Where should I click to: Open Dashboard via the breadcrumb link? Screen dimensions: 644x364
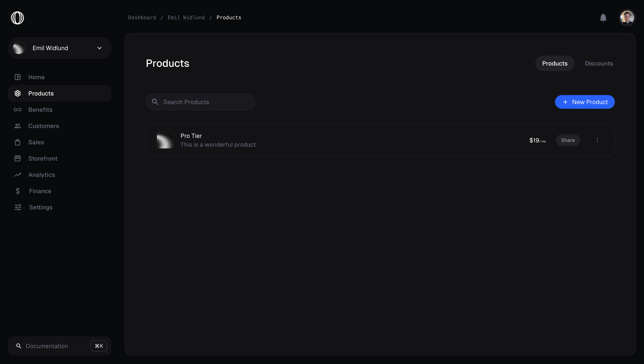click(x=142, y=17)
